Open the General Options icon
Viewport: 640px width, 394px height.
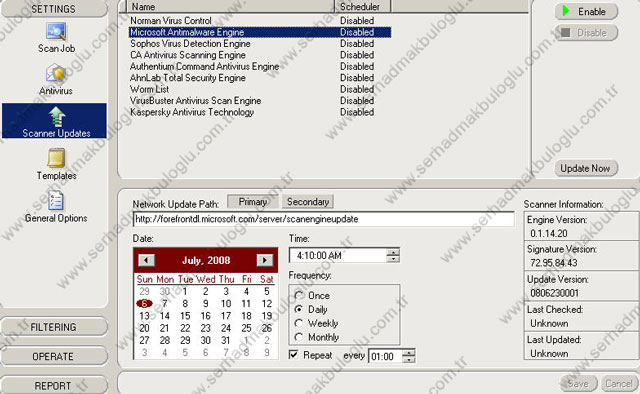(x=56, y=207)
